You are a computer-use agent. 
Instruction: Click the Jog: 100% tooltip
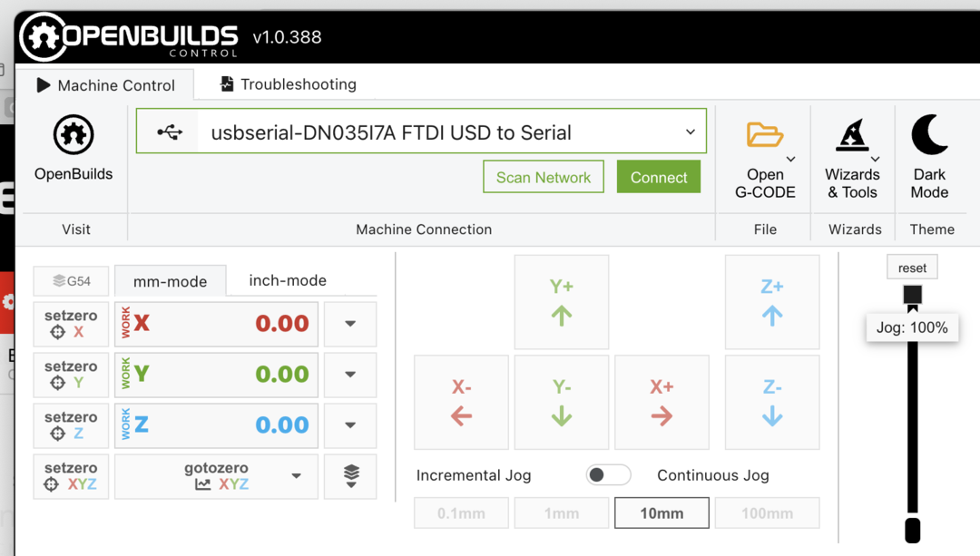913,327
